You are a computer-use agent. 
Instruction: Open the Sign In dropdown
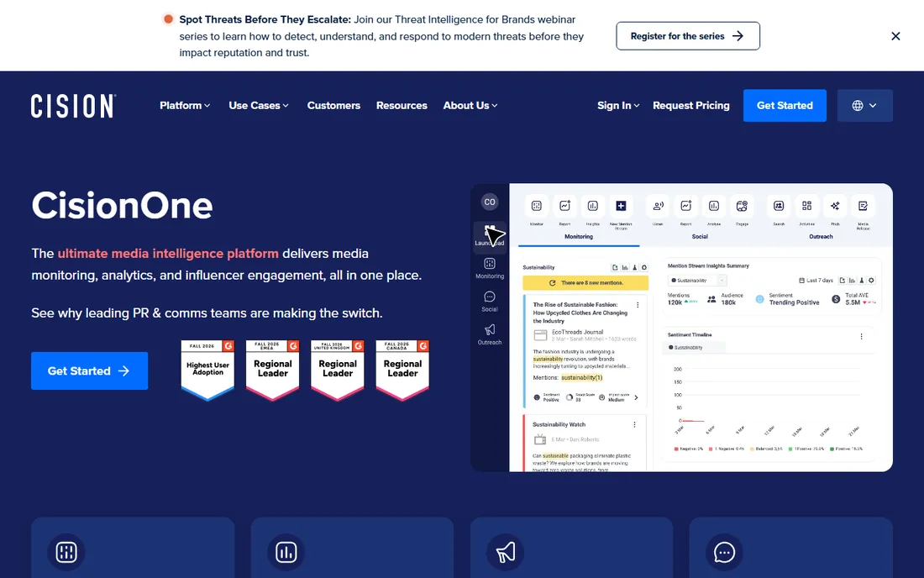618,106
